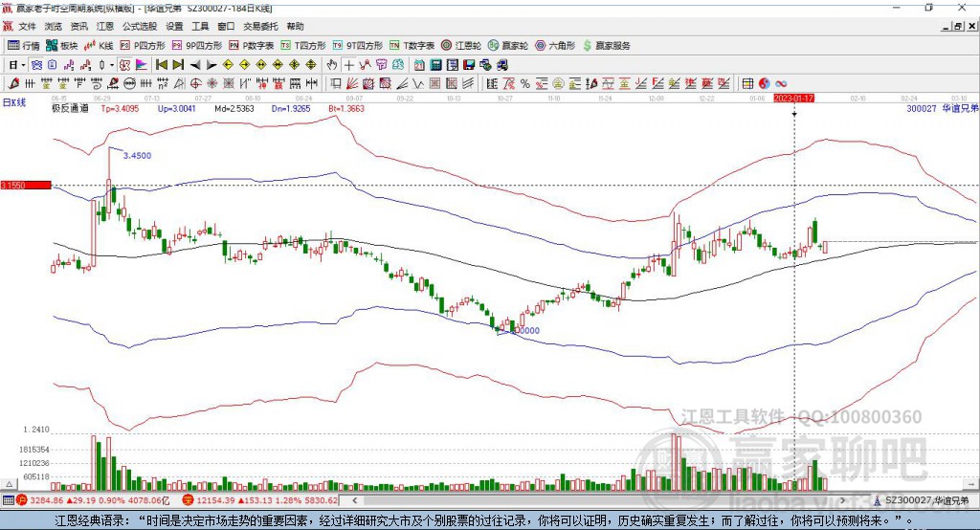
Task: Select the angle triangle drawing tool
Action: tap(179, 84)
